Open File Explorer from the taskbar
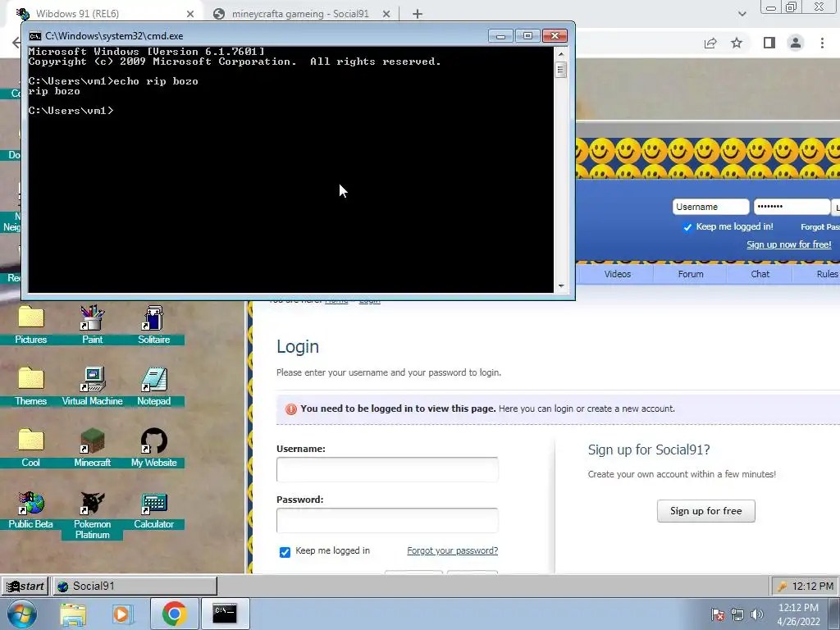This screenshot has width=840, height=630. 73,614
